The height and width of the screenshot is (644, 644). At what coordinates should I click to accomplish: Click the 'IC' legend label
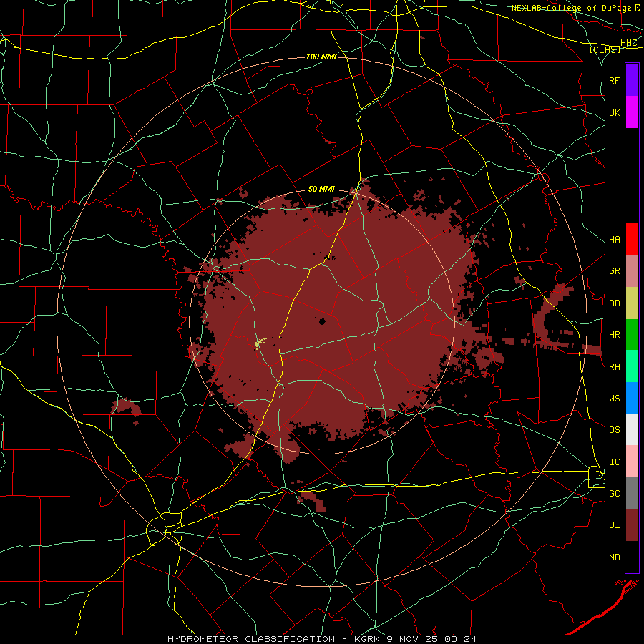(x=615, y=462)
